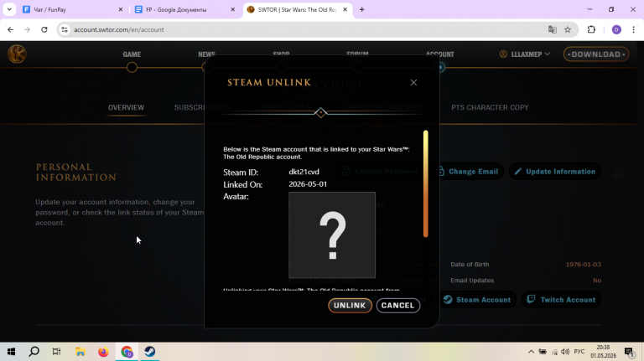Click the SWTOR logo icon
This screenshot has height=361, width=644.
pos(17,54)
